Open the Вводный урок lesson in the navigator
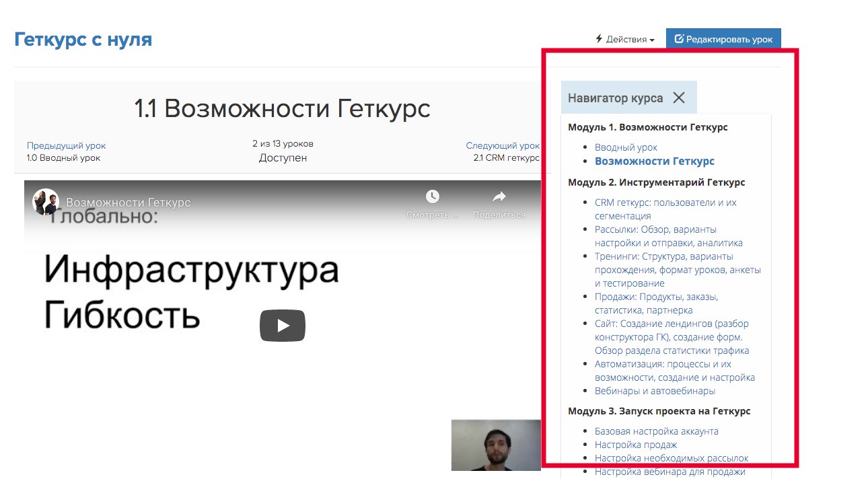 [626, 147]
